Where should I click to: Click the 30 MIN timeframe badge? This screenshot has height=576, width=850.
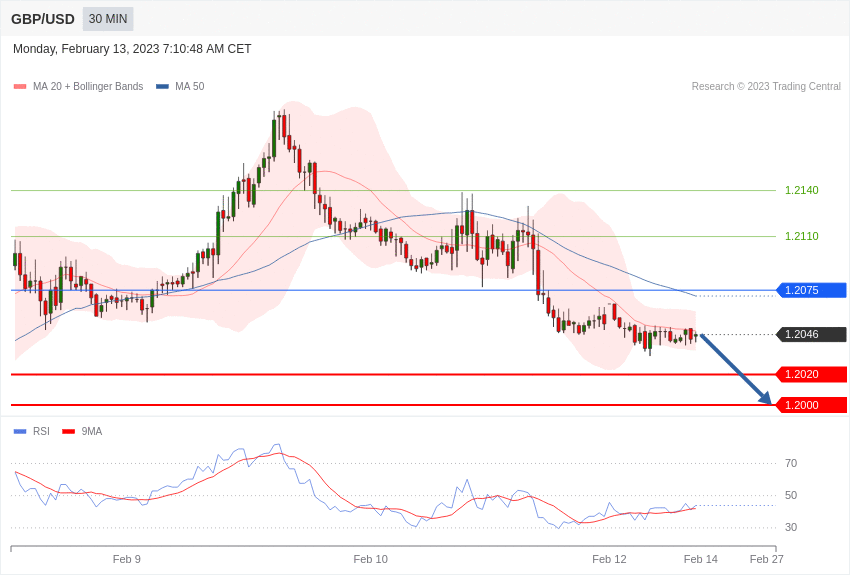(108, 19)
